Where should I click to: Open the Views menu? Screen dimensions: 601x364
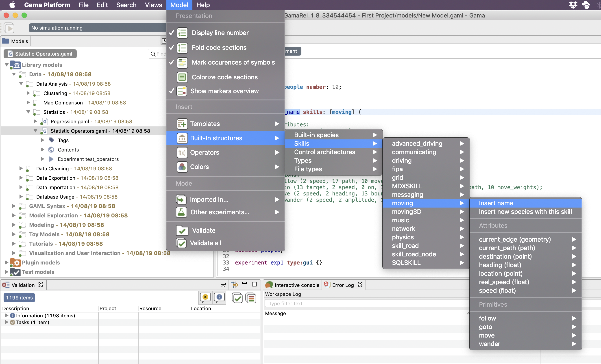point(153,5)
